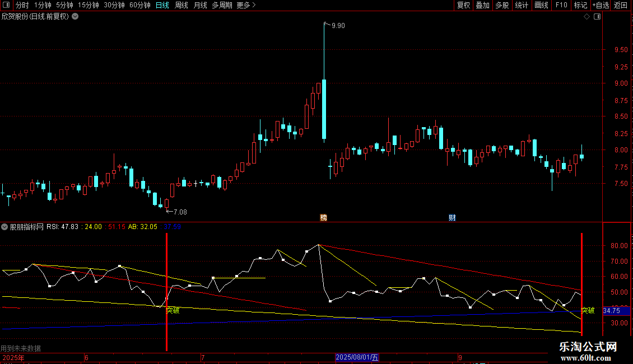
Task: Switch to 15分钟 period
Action: point(89,5)
